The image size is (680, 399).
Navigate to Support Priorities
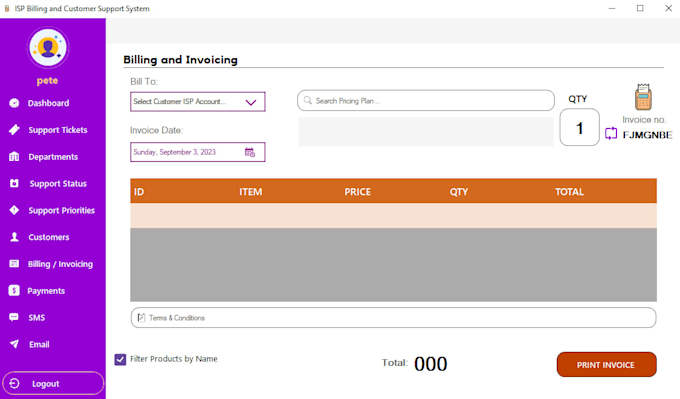point(62,210)
